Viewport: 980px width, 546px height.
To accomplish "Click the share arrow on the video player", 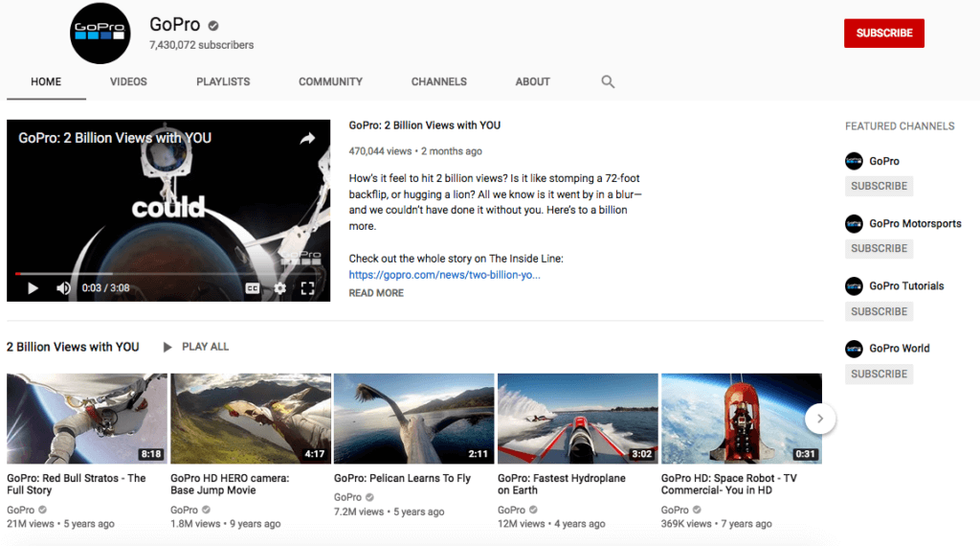I will coord(307,138).
